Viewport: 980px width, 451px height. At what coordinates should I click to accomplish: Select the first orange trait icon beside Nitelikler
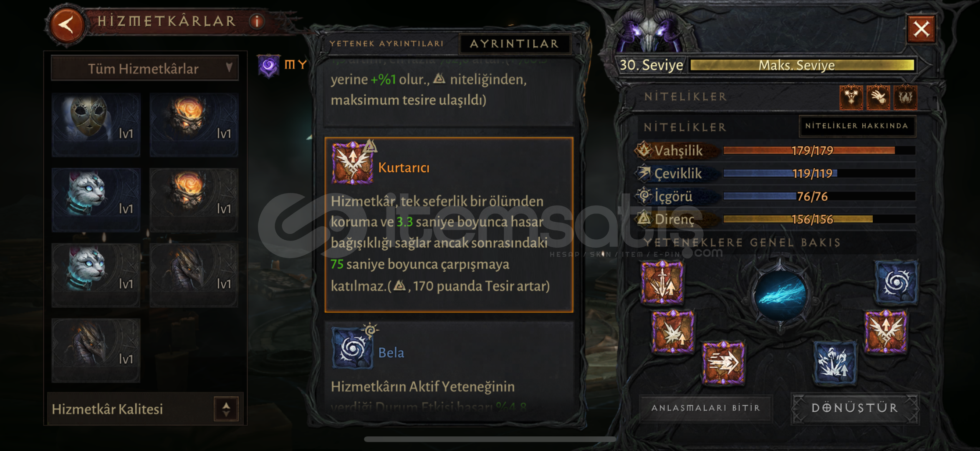[851, 97]
